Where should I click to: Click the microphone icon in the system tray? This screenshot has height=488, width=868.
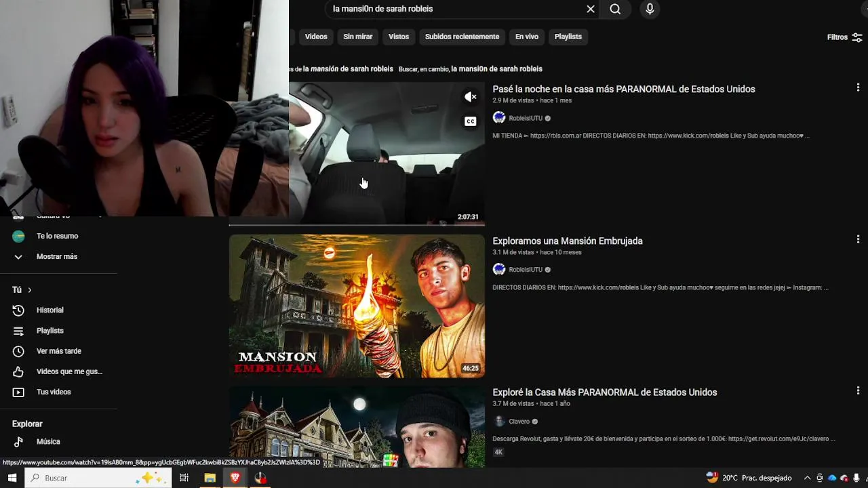tap(856, 478)
